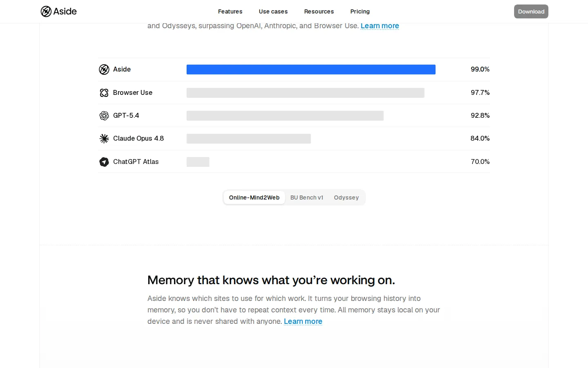Click the Claude Opus 4.8 label

point(138,139)
